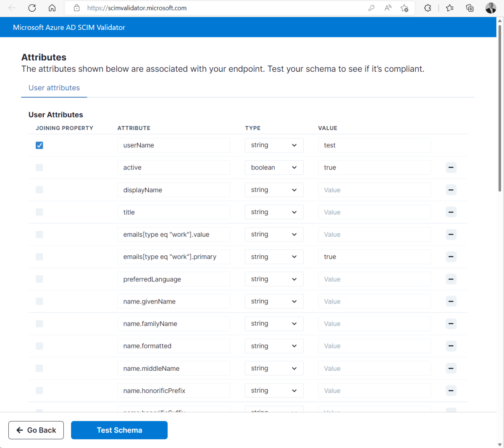Click the page vertical scrollbar
Screen dimensions: 504x448
[x=499, y=108]
